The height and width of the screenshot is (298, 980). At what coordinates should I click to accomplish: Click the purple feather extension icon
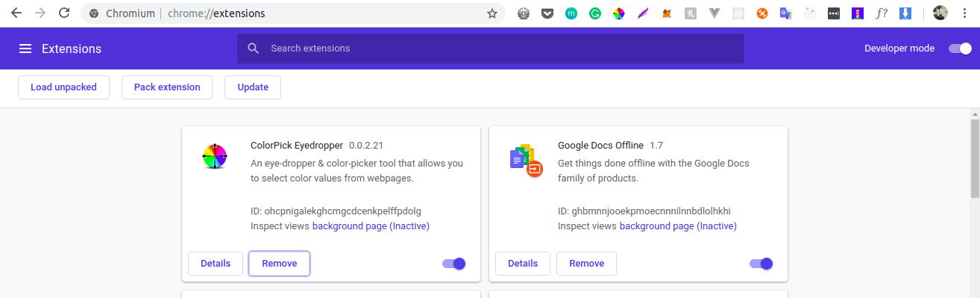(x=643, y=13)
